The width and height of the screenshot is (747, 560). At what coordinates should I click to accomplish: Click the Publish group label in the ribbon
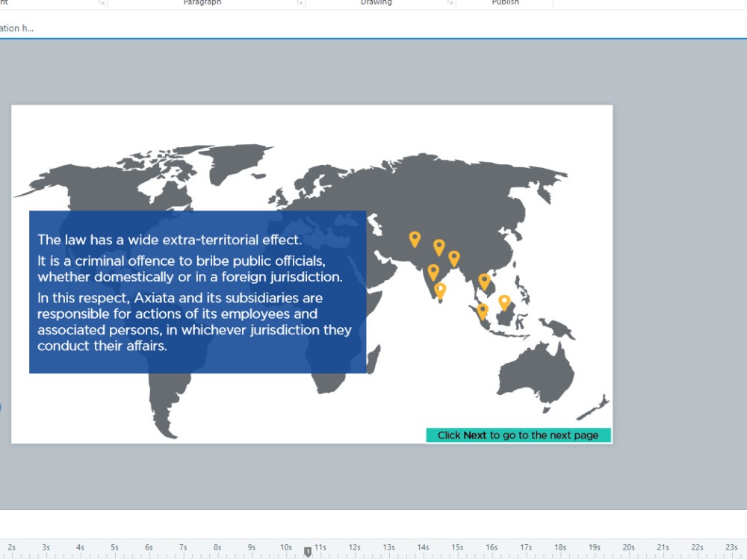[x=506, y=2]
